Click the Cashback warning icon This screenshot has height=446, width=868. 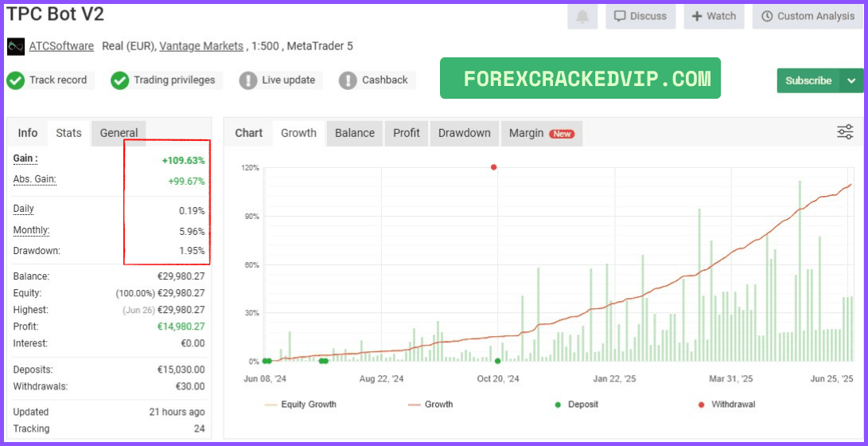click(348, 80)
